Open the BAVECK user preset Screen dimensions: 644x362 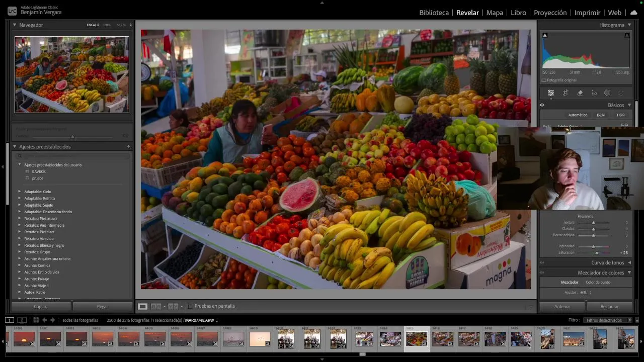tap(39, 171)
